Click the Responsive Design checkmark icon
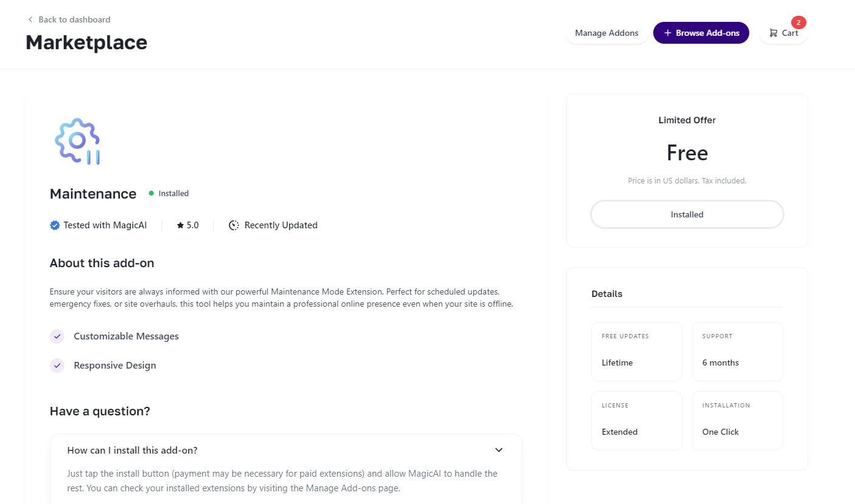 tap(57, 366)
